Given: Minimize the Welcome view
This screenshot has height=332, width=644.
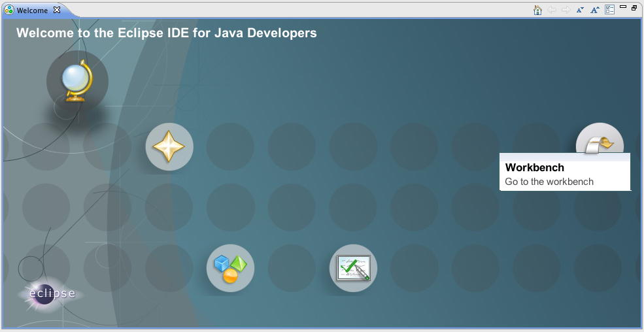Looking at the screenshot, I should point(623,7).
